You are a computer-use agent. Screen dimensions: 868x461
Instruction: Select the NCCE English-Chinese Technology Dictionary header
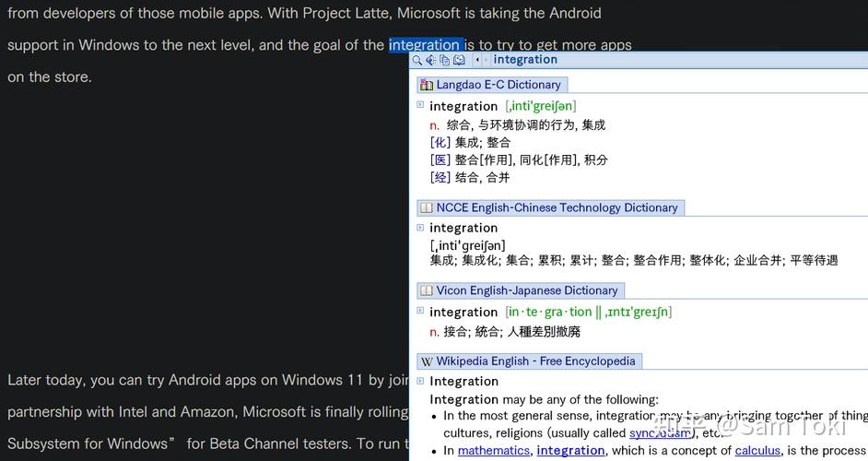(x=551, y=207)
